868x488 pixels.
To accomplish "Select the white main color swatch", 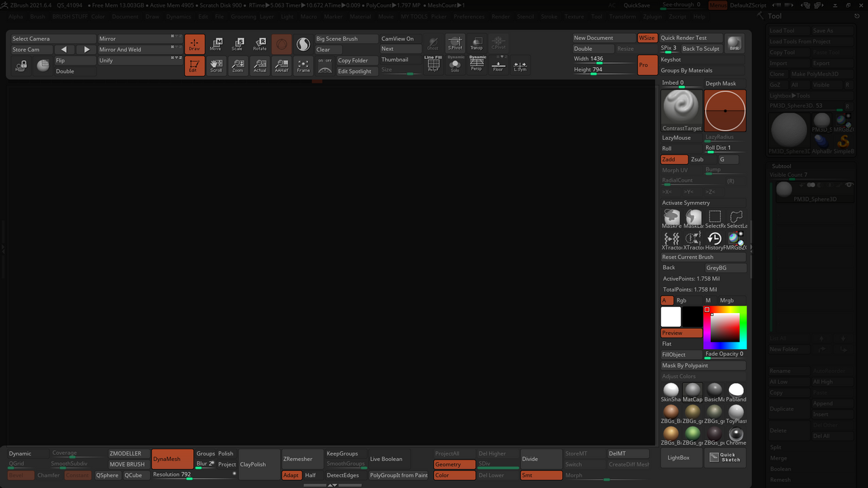I will point(671,317).
